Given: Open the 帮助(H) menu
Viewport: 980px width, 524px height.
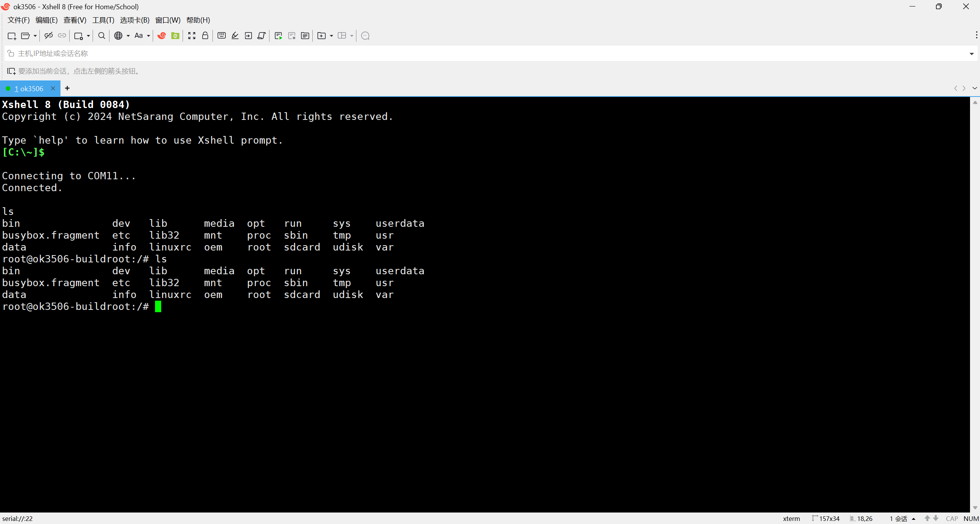Looking at the screenshot, I should point(198,20).
